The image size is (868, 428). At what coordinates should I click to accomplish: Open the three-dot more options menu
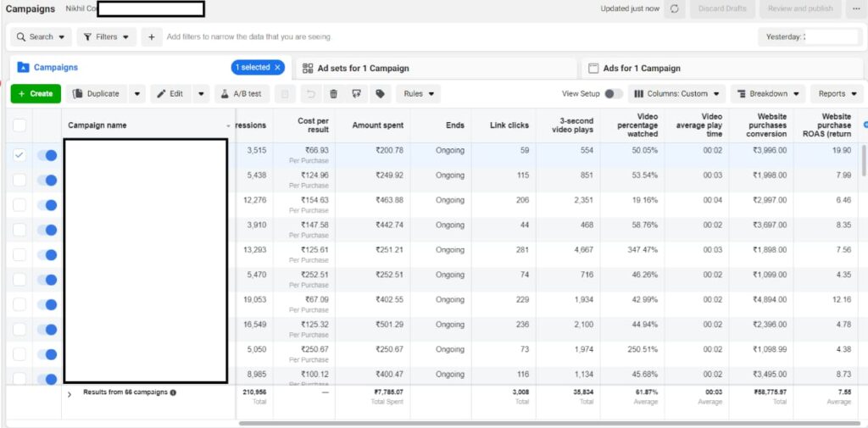coord(856,8)
